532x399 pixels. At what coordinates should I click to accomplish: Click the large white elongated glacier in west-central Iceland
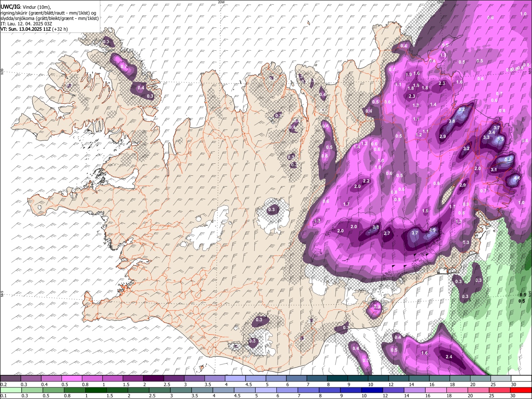(x=208, y=231)
